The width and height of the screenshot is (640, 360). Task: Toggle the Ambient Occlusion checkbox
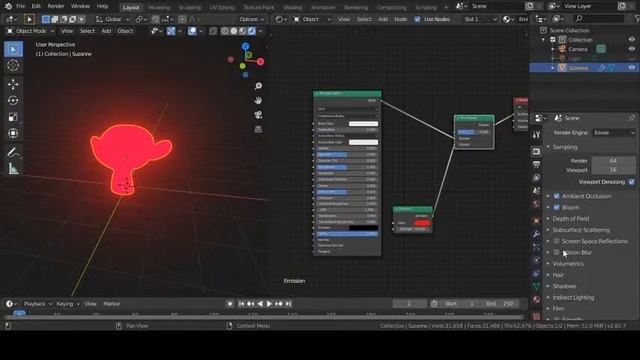pos(556,196)
